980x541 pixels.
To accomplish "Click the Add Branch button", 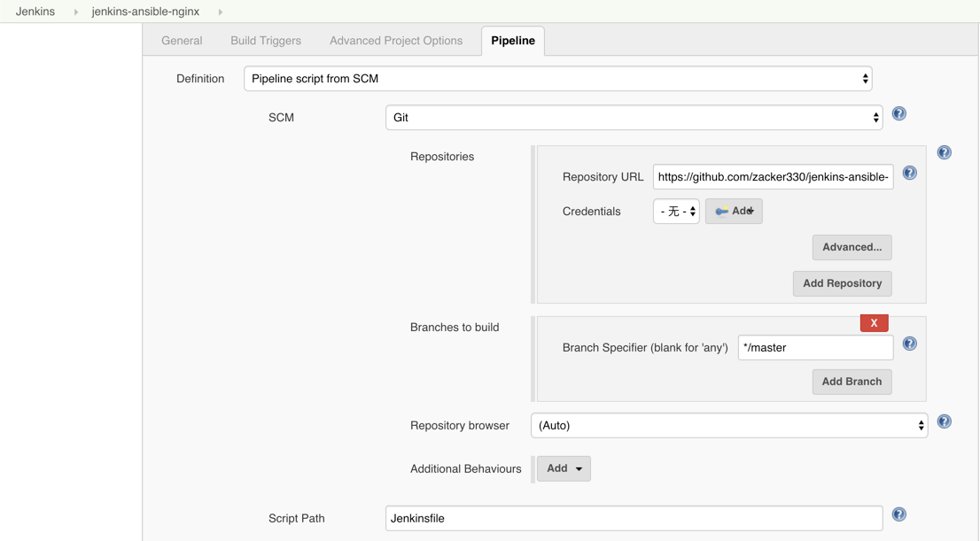I will coord(852,382).
